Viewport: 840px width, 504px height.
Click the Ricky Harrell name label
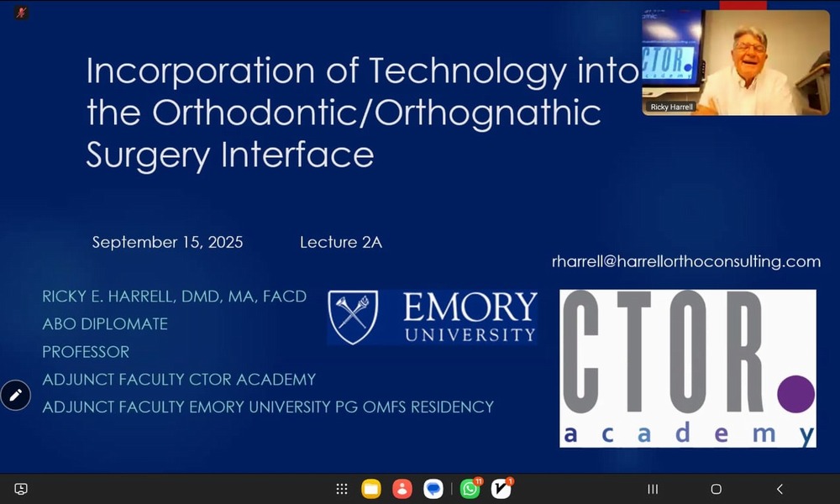[x=670, y=108]
